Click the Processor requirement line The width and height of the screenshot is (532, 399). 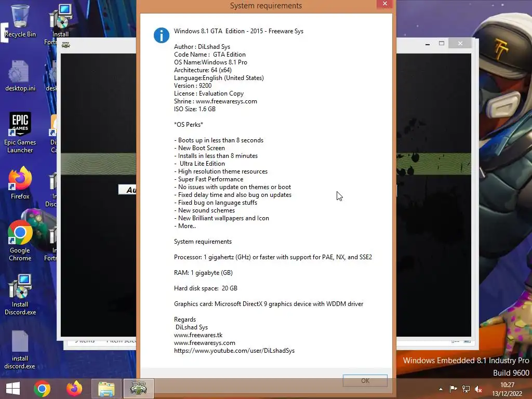pos(273,257)
